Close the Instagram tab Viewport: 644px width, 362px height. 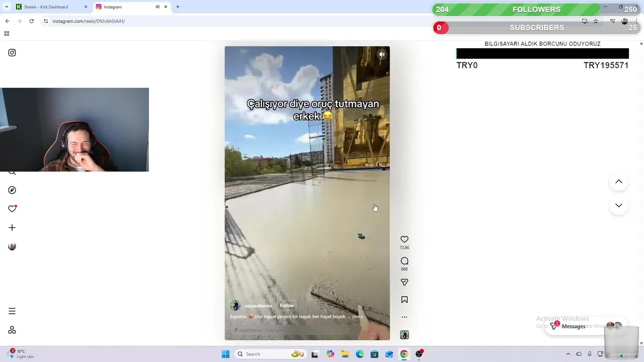(x=166, y=7)
